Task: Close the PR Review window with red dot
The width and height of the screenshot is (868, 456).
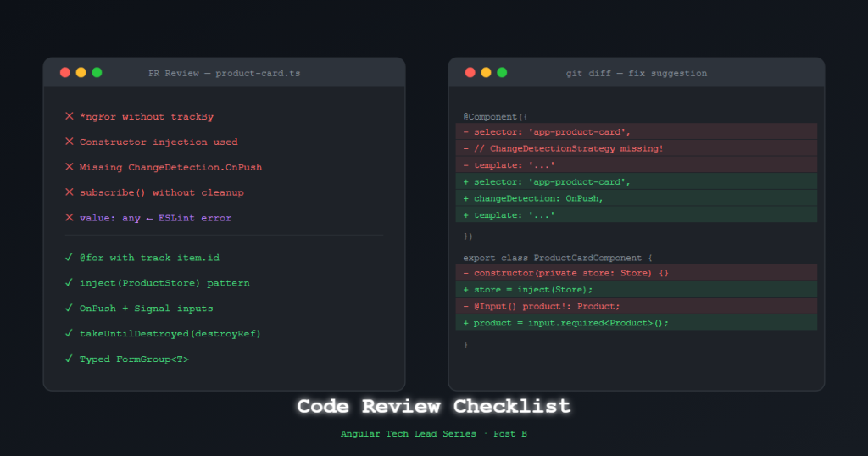Action: pyautogui.click(x=64, y=73)
